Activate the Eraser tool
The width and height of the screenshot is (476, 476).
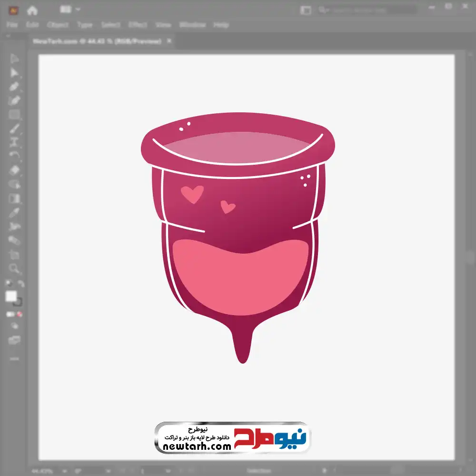[x=14, y=170]
